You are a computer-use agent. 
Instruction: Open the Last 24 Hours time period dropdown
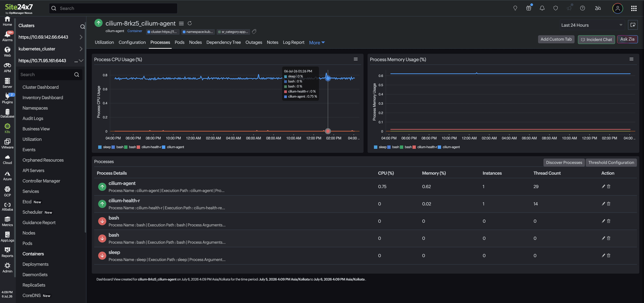click(x=592, y=25)
